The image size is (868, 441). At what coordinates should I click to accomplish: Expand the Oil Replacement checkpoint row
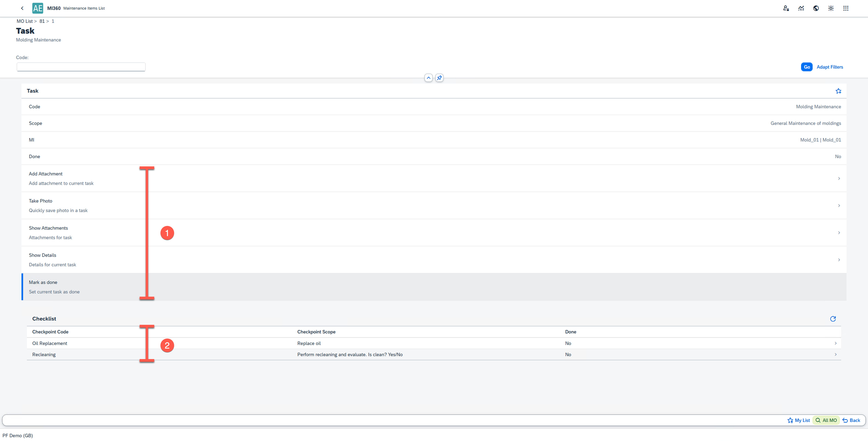click(x=835, y=343)
